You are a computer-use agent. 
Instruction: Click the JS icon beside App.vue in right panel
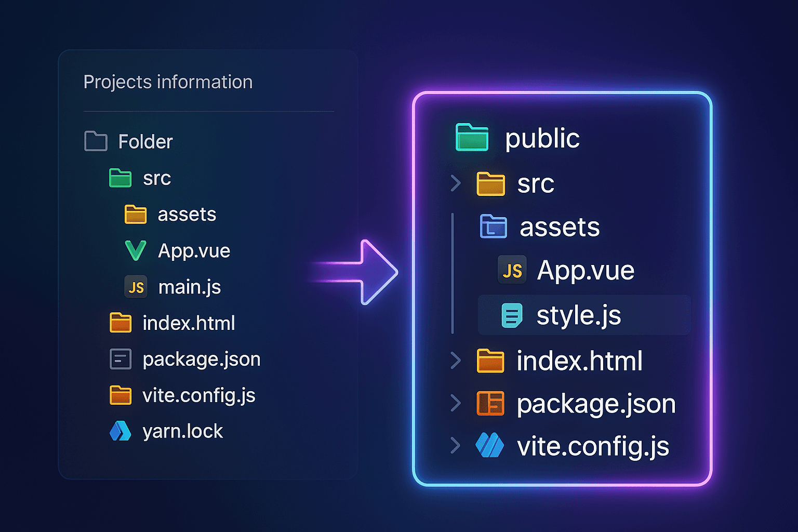coord(512,270)
